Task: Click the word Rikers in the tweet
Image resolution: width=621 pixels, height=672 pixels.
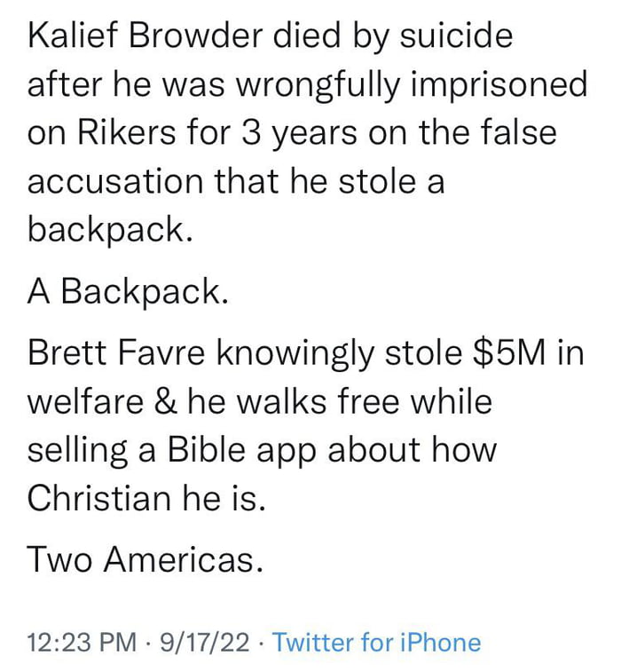Action: [x=126, y=131]
